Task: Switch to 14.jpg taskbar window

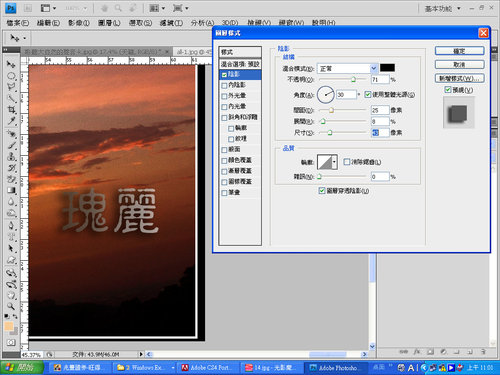Action: [271, 368]
